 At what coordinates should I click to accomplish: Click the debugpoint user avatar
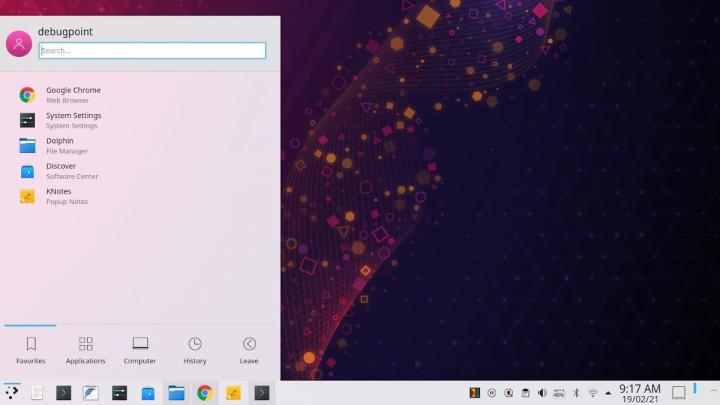pyautogui.click(x=19, y=43)
